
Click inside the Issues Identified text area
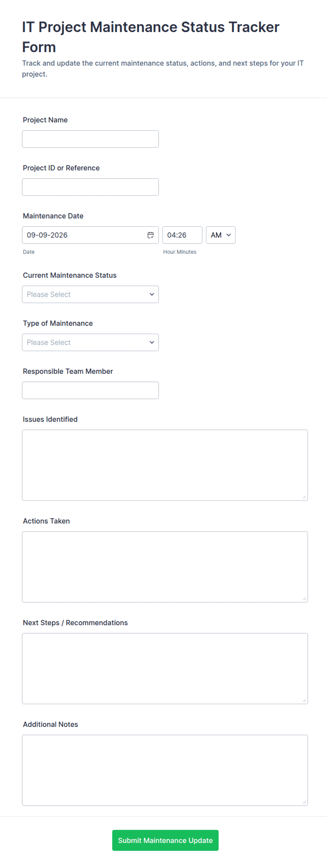pyautogui.click(x=165, y=465)
